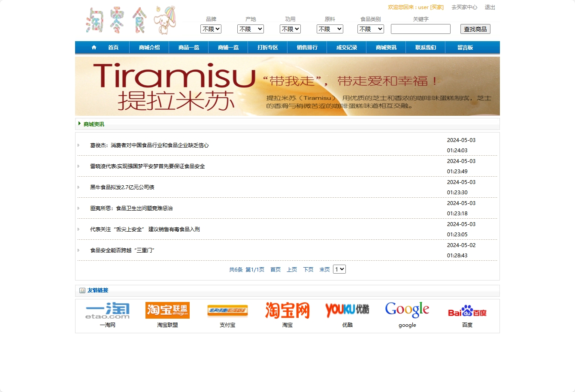The width and height of the screenshot is (575, 392).
Task: Open 商铺一览 in the navigation bar
Action: pos(228,48)
